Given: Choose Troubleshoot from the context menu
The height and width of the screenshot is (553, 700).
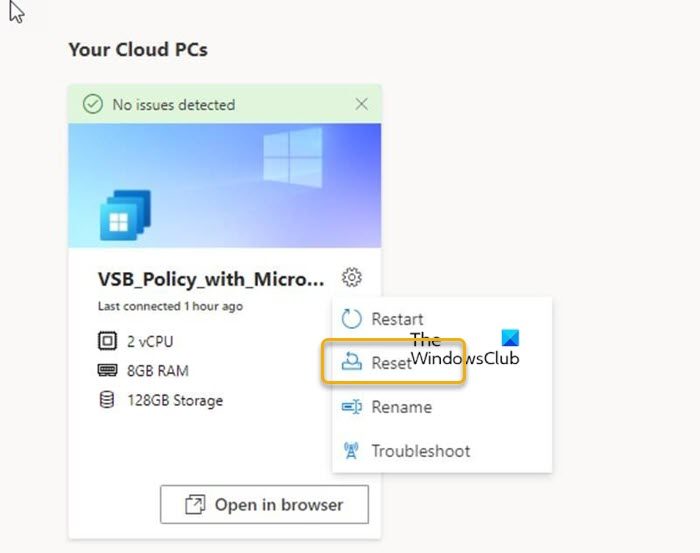Looking at the screenshot, I should [x=420, y=450].
